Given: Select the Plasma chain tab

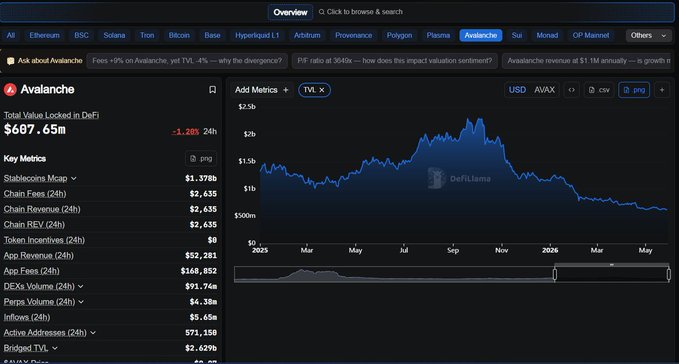Looking at the screenshot, I should [438, 35].
